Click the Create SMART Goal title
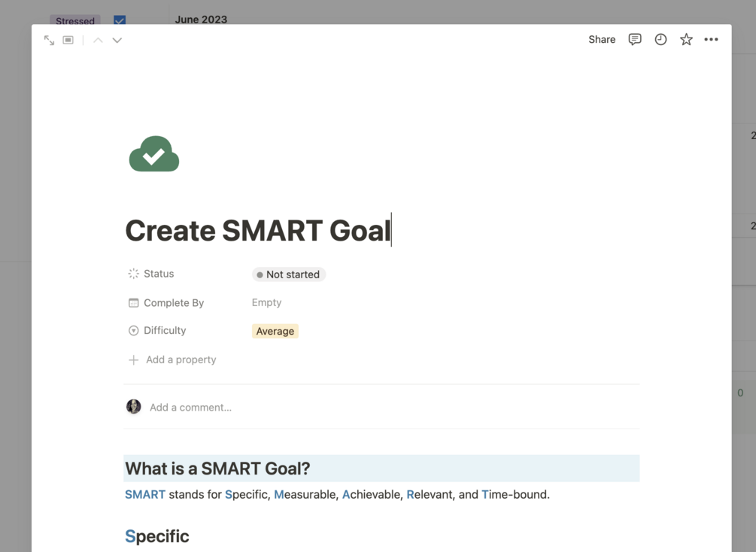Screen dimensions: 756x552 (x=258, y=230)
